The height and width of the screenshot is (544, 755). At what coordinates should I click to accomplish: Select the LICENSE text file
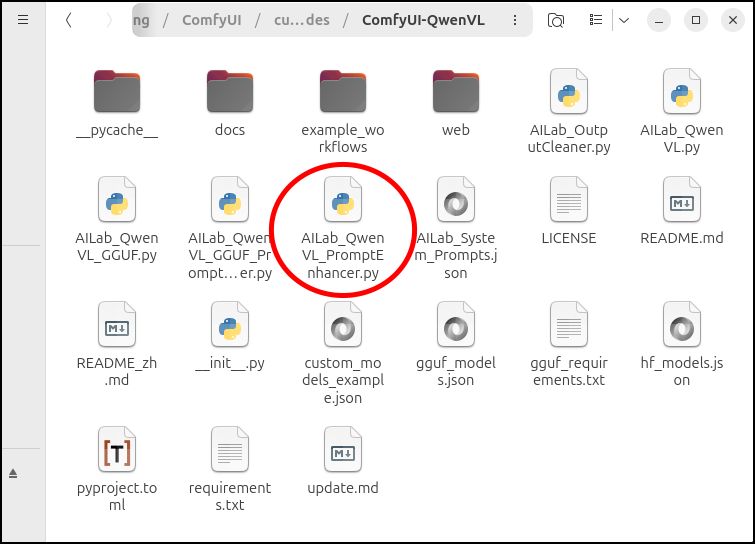click(569, 203)
